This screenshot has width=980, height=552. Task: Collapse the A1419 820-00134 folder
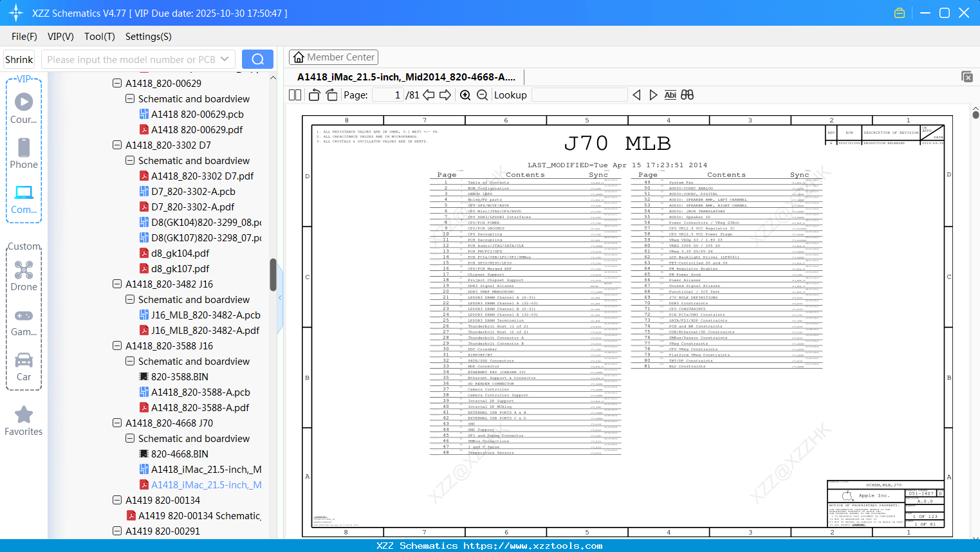(117, 500)
